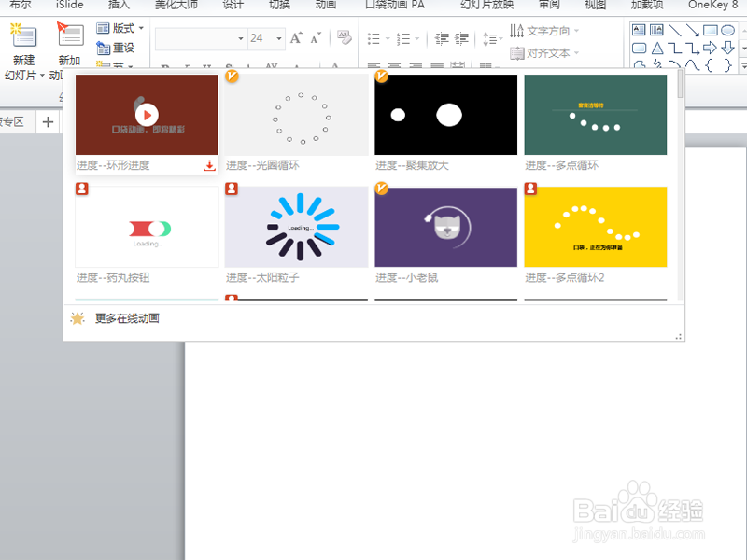Open the 切换 ribbon tab

point(279,5)
